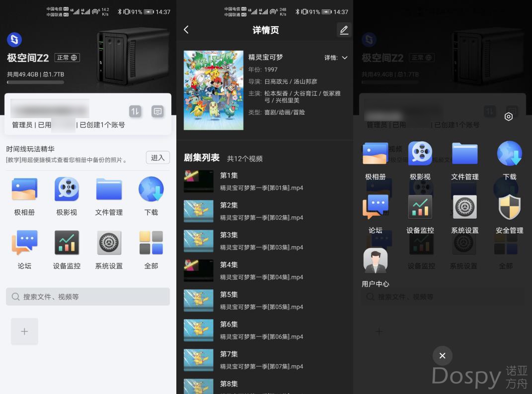Open 用户中心 avatar icon
Image resolution: width=532 pixels, height=394 pixels.
coord(375,261)
